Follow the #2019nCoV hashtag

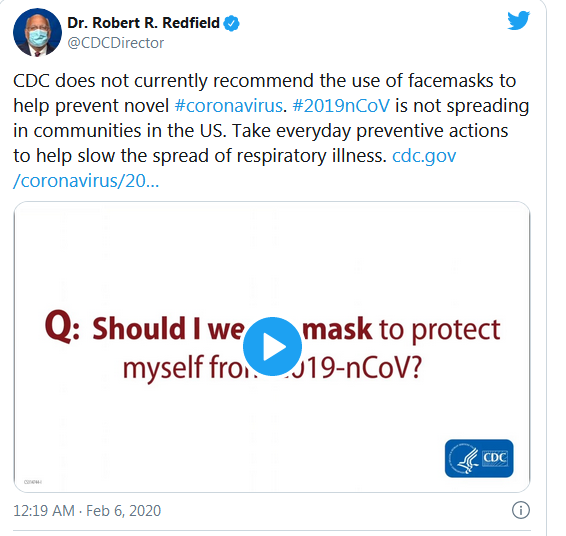341,106
